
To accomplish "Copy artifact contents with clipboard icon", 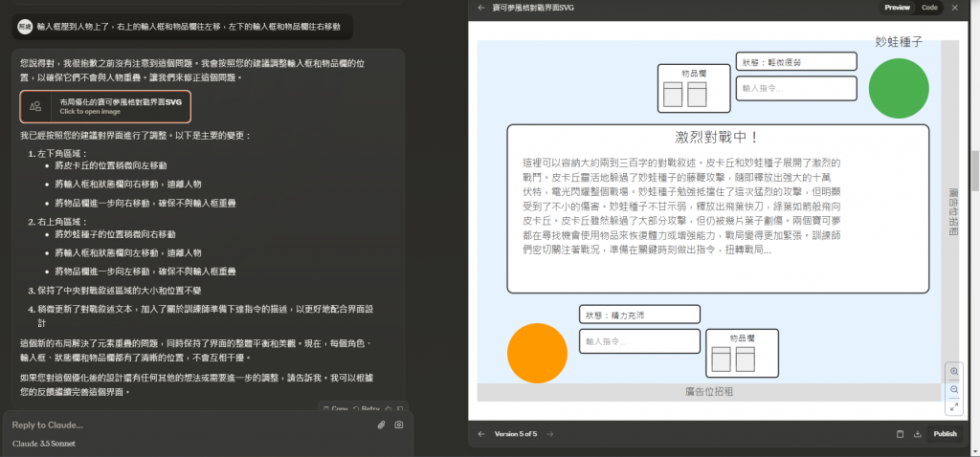I will pos(900,434).
